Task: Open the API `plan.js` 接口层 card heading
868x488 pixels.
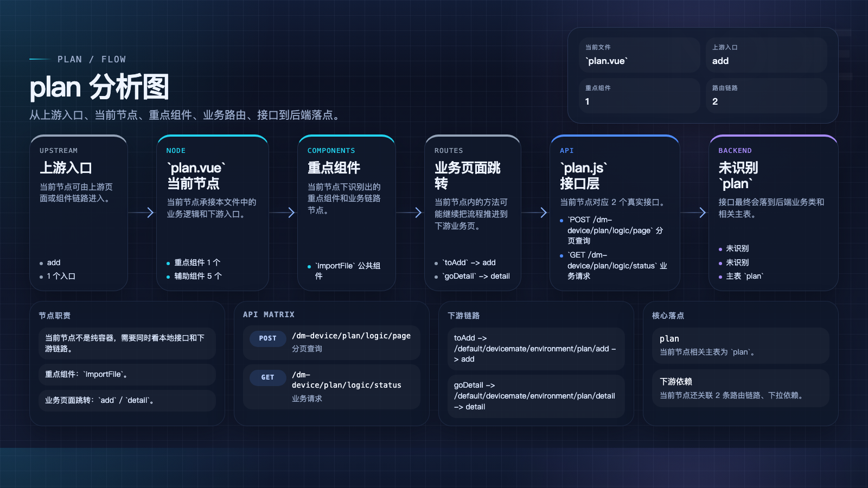Action: (584, 176)
